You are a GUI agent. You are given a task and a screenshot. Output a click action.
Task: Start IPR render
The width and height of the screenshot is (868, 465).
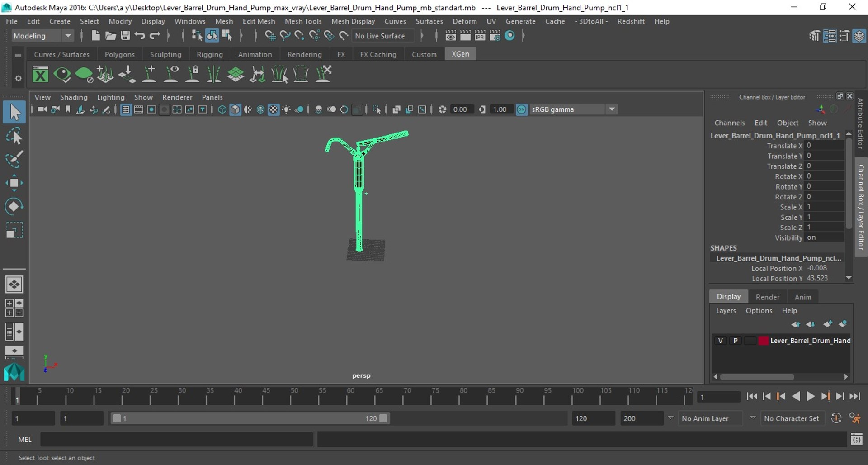click(480, 36)
